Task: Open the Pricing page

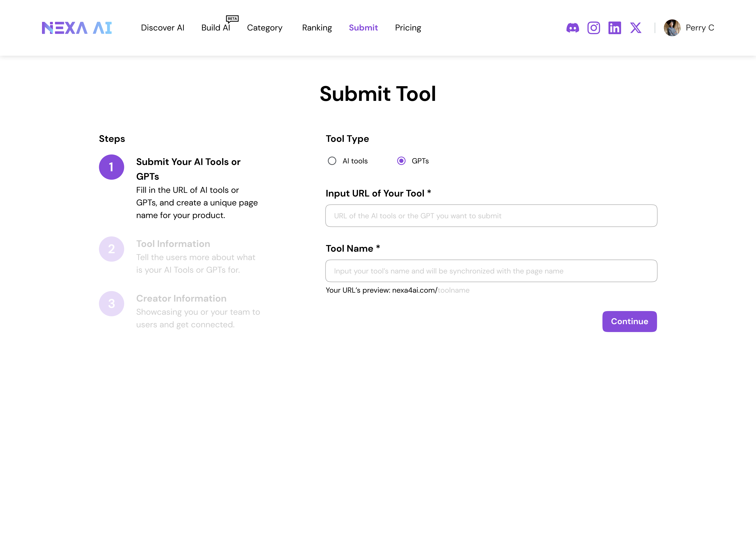Action: pyautogui.click(x=408, y=28)
